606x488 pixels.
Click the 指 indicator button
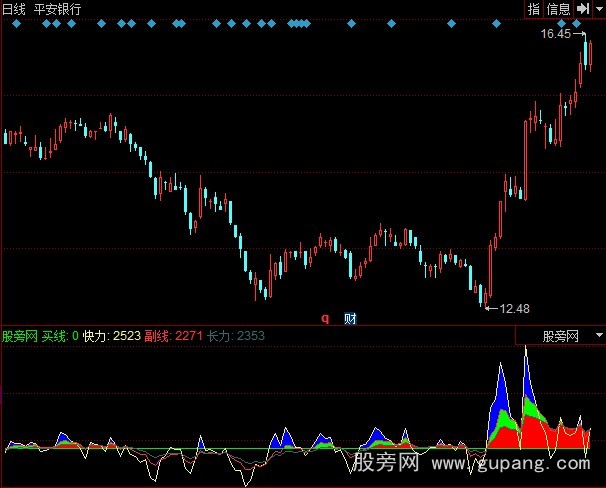pyautogui.click(x=533, y=9)
